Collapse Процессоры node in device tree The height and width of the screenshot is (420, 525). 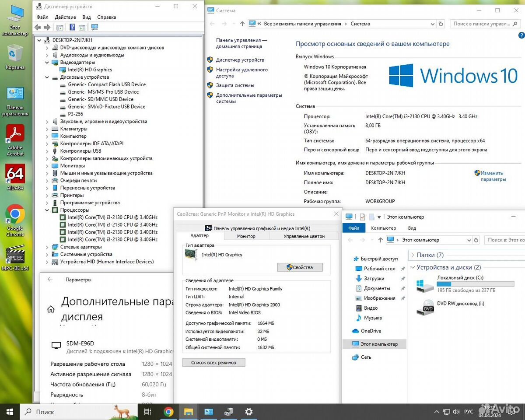[x=47, y=210]
